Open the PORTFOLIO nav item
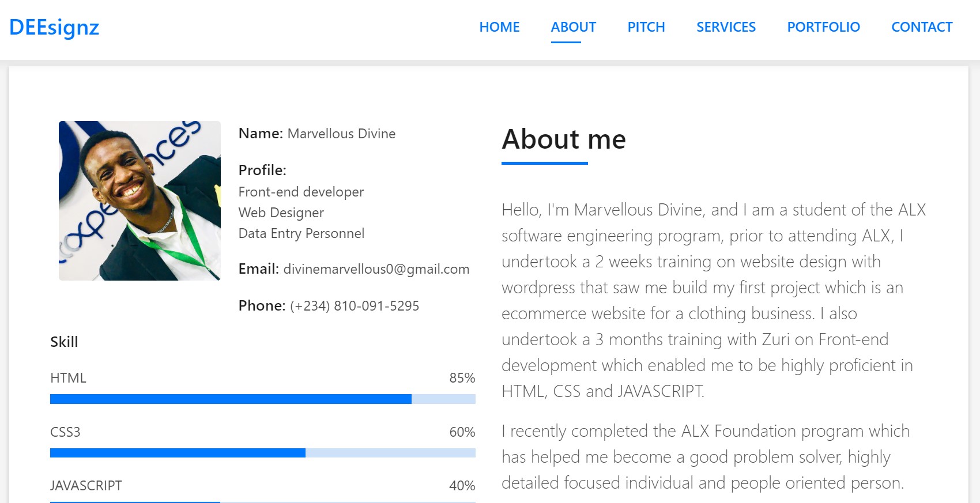Image resolution: width=980 pixels, height=503 pixels. 823,27
